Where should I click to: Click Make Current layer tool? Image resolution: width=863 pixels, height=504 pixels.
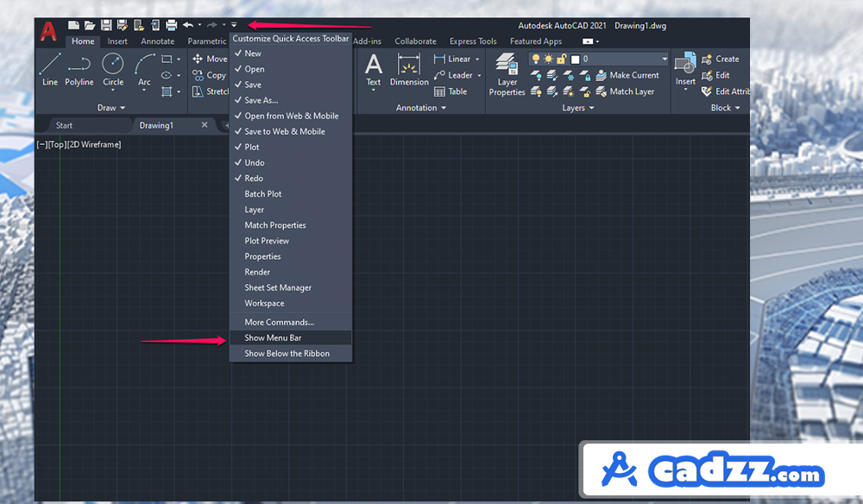pyautogui.click(x=627, y=75)
